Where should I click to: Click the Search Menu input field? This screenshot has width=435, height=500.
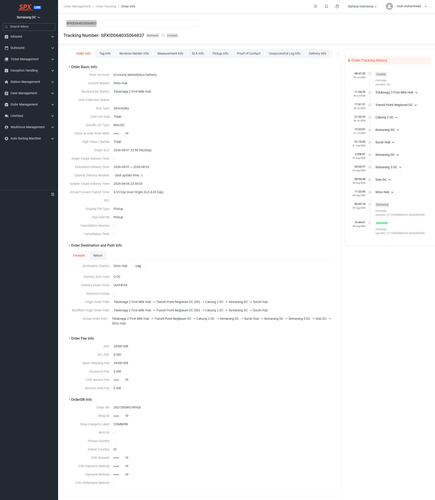pyautogui.click(x=29, y=27)
